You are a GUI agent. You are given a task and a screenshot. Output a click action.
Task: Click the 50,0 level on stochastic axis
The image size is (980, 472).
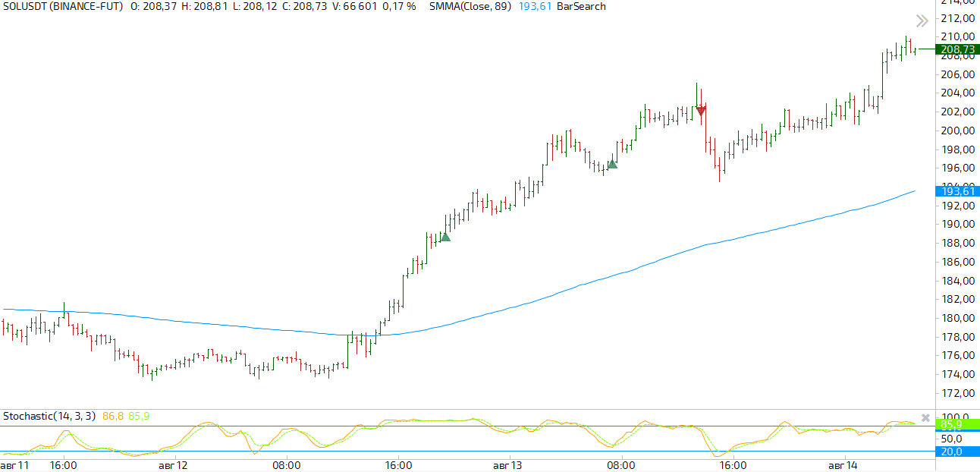coord(952,439)
